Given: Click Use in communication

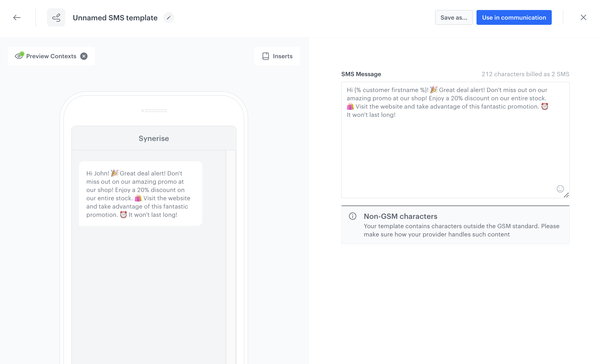Looking at the screenshot, I should [514, 17].
